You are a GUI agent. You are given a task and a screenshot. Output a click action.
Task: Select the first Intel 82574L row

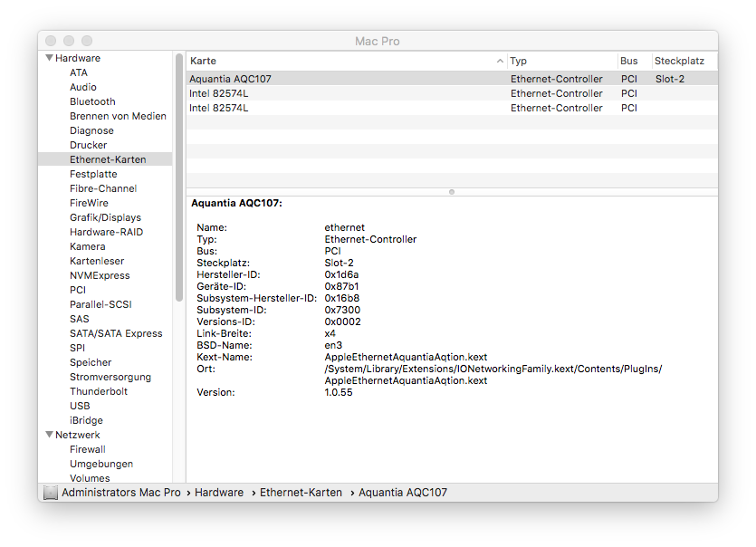click(x=453, y=93)
